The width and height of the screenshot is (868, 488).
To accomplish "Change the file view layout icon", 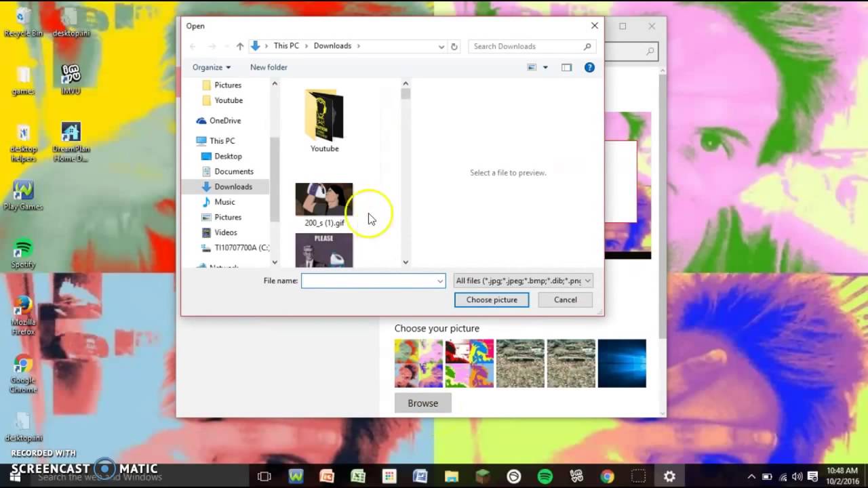I will tap(532, 67).
